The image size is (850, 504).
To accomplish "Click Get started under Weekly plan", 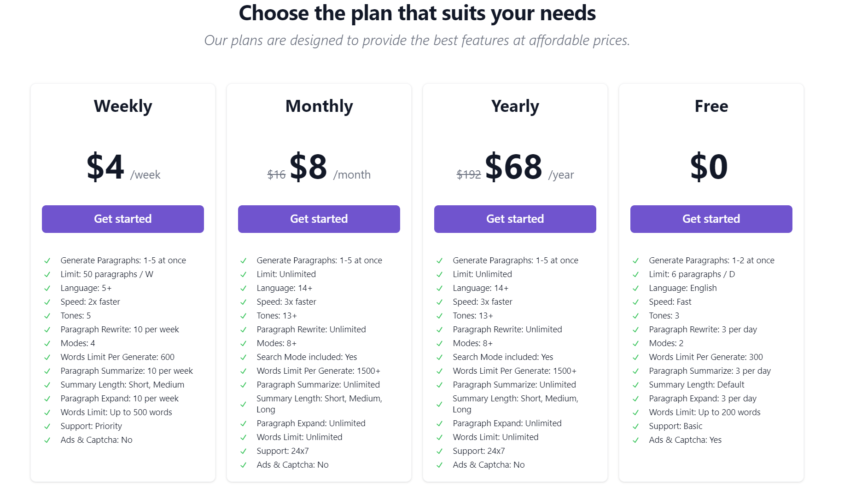I will point(122,219).
